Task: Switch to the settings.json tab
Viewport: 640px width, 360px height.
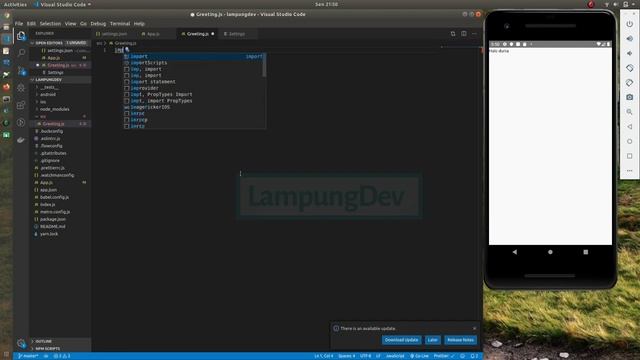Action: click(115, 34)
